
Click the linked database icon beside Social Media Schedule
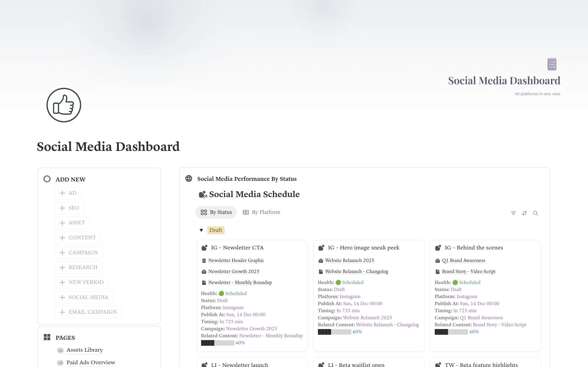pyautogui.click(x=203, y=194)
